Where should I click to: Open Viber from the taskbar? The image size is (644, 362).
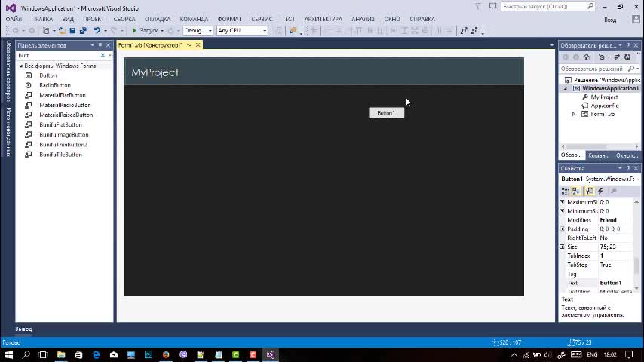tap(183, 354)
